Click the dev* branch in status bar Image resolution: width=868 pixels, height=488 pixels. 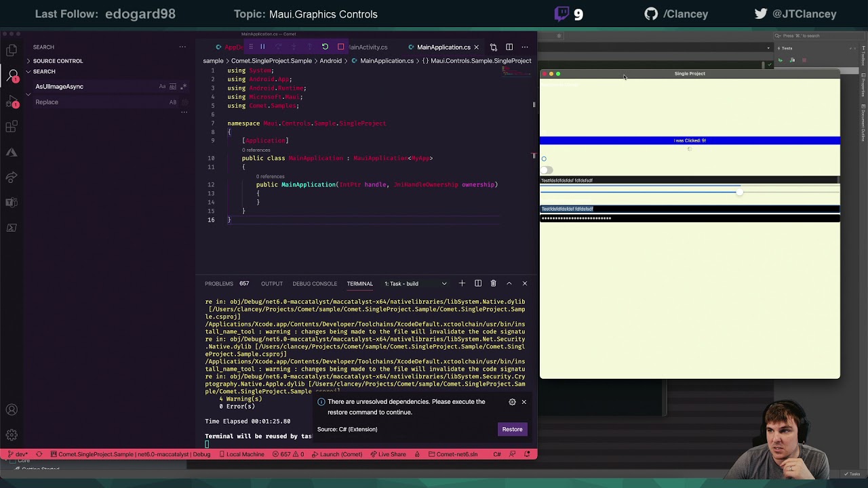click(x=18, y=454)
